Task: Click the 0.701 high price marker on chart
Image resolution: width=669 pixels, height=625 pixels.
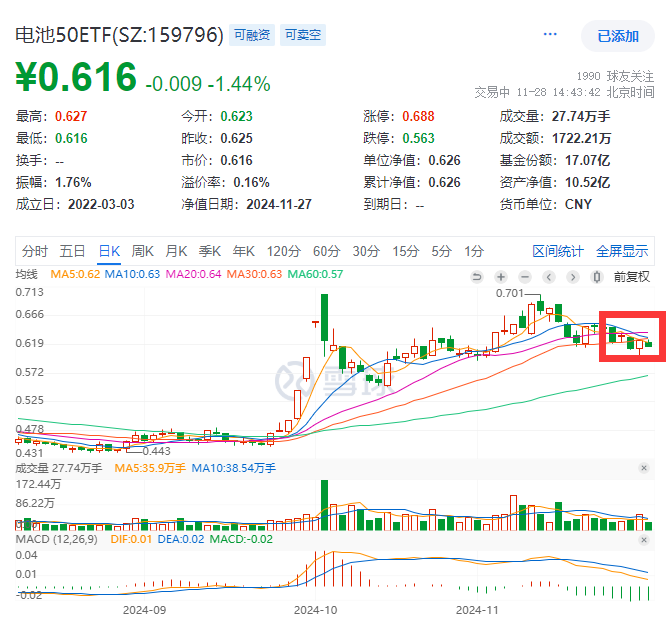Action: point(509,294)
